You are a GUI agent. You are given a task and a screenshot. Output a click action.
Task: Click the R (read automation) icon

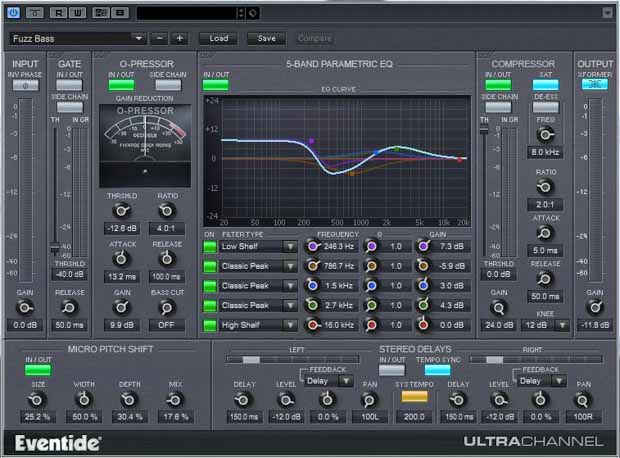[58, 12]
